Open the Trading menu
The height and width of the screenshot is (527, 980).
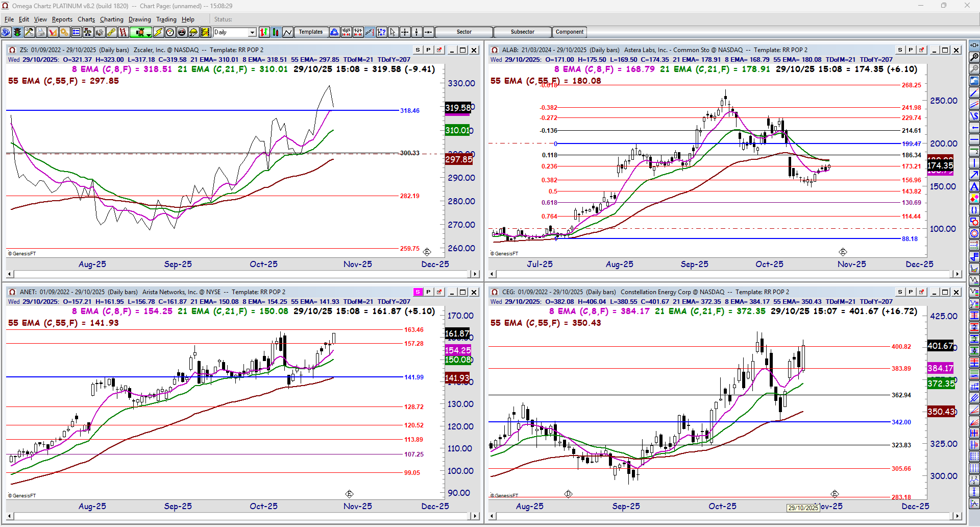point(166,19)
